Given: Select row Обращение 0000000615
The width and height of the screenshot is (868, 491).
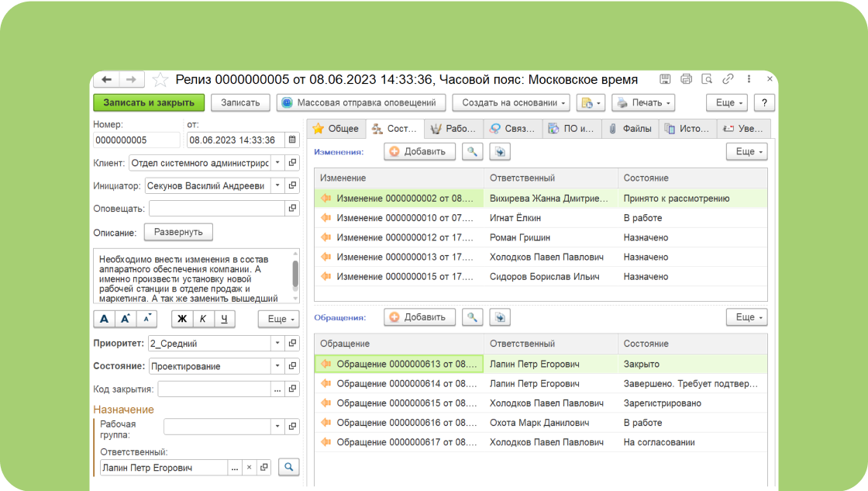Looking at the screenshot, I should click(x=541, y=403).
